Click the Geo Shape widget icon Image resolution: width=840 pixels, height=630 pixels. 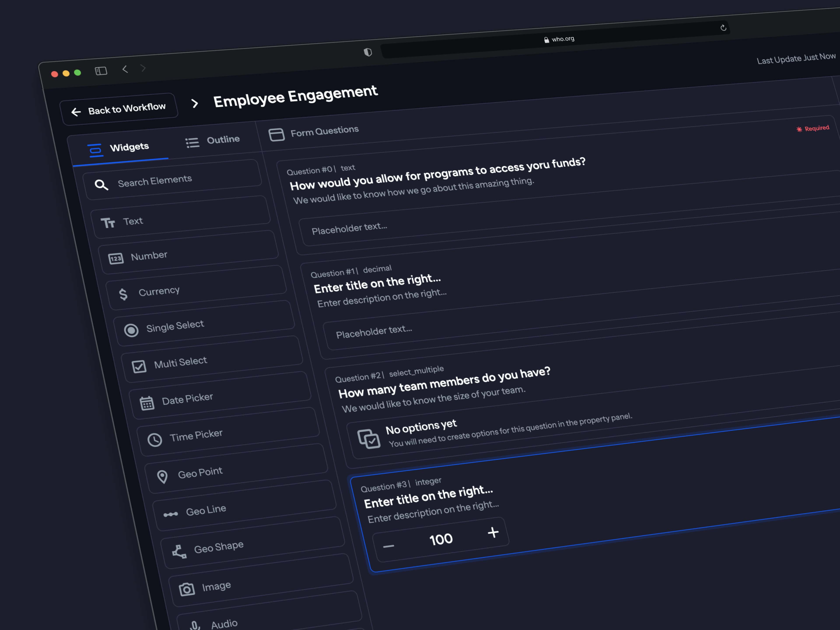tap(179, 551)
